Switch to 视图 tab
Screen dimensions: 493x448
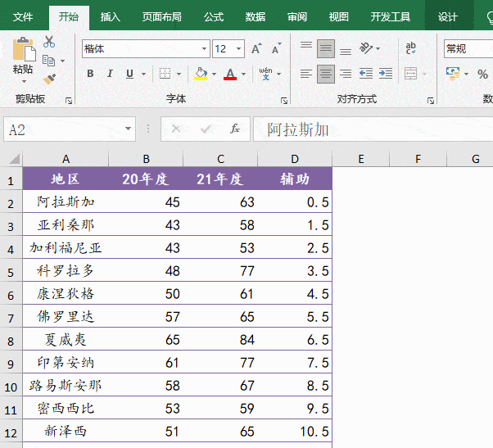(338, 16)
